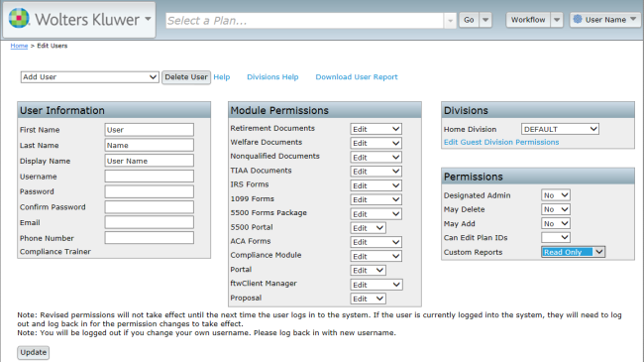Click the Username input field
644x362 pixels.
(x=149, y=177)
